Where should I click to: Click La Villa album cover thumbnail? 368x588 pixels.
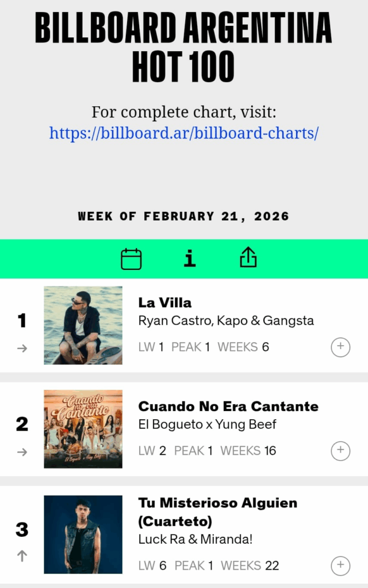pos(83,325)
